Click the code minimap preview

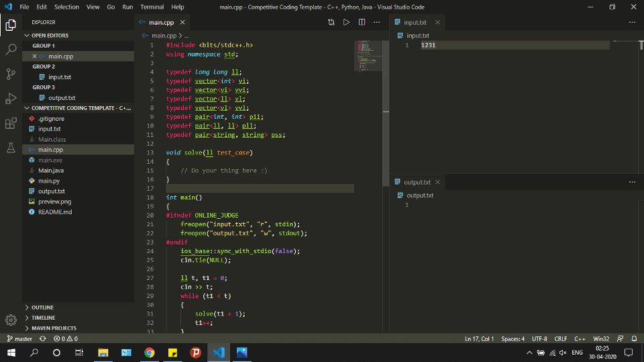pos(365,56)
